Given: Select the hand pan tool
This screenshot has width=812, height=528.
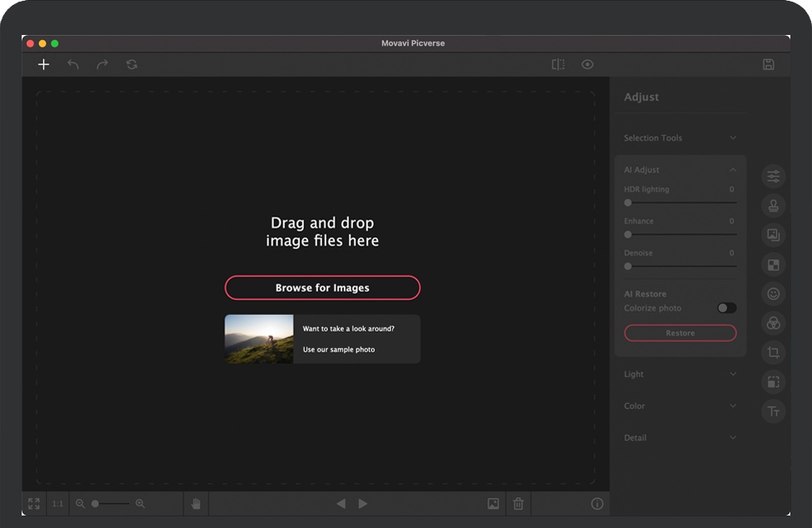Looking at the screenshot, I should 196,504.
